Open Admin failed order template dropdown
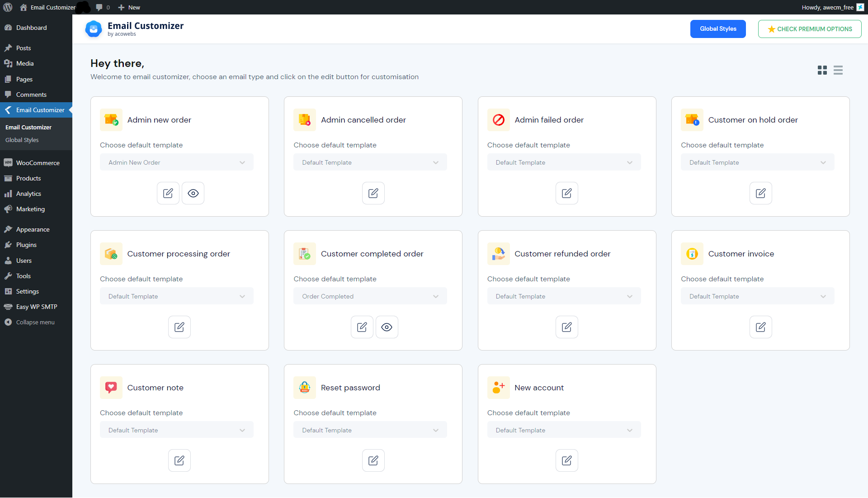The width and height of the screenshot is (868, 498). point(564,162)
